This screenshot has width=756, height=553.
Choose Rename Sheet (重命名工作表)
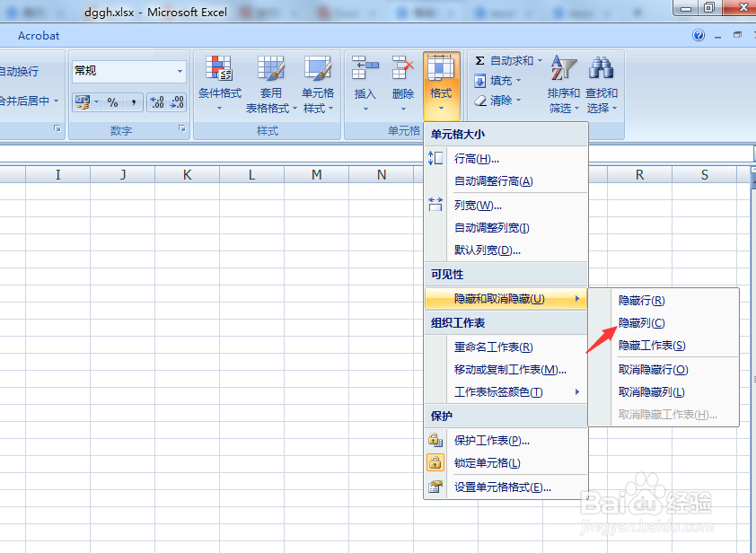pyautogui.click(x=505, y=347)
